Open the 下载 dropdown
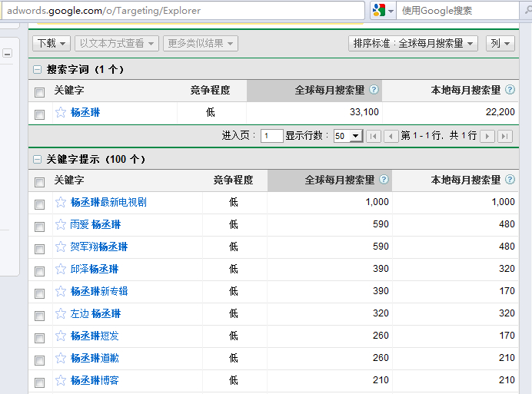Viewport: 532px width, 394px height. (52, 44)
